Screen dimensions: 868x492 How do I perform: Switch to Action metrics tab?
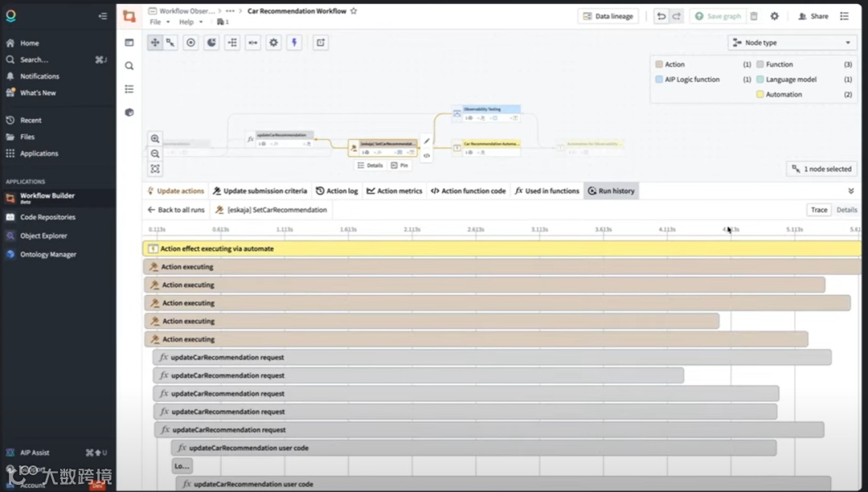(x=394, y=191)
